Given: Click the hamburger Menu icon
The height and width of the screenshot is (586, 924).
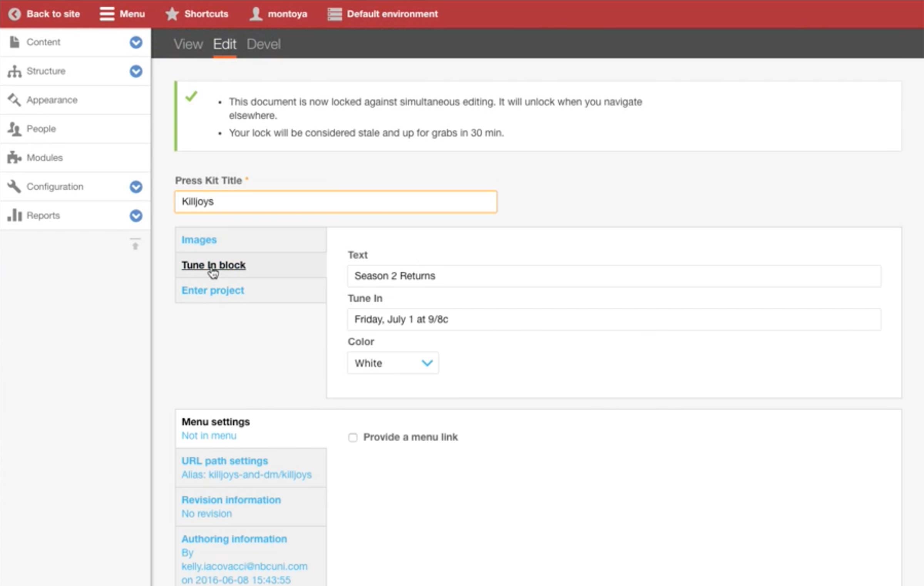Looking at the screenshot, I should (107, 14).
